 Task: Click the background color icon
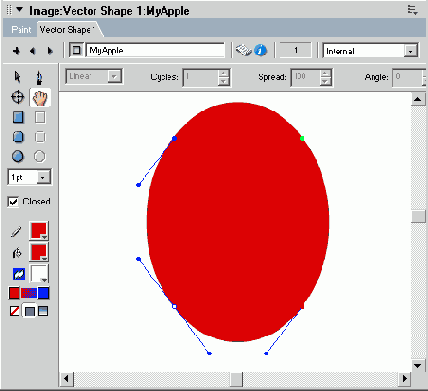click(19, 274)
